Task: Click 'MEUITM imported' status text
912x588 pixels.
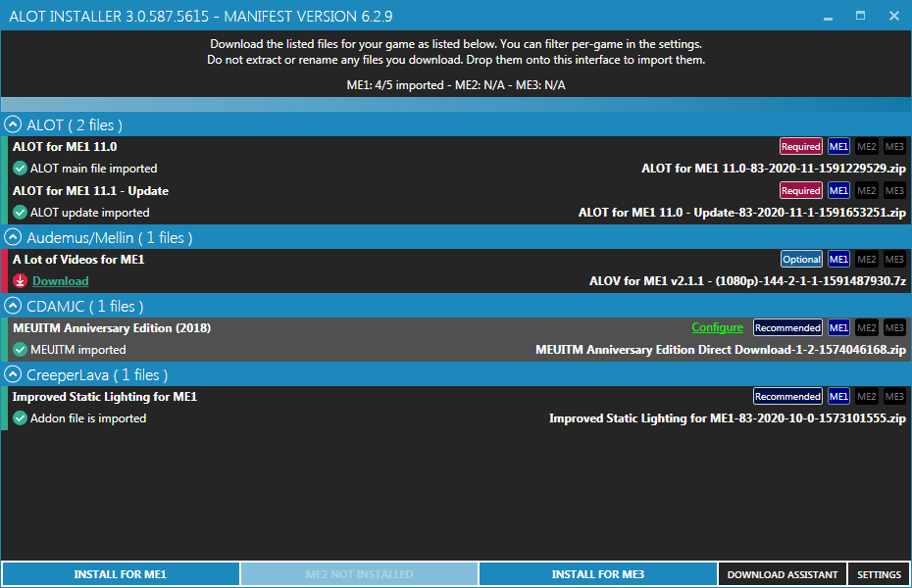Action: tap(77, 350)
